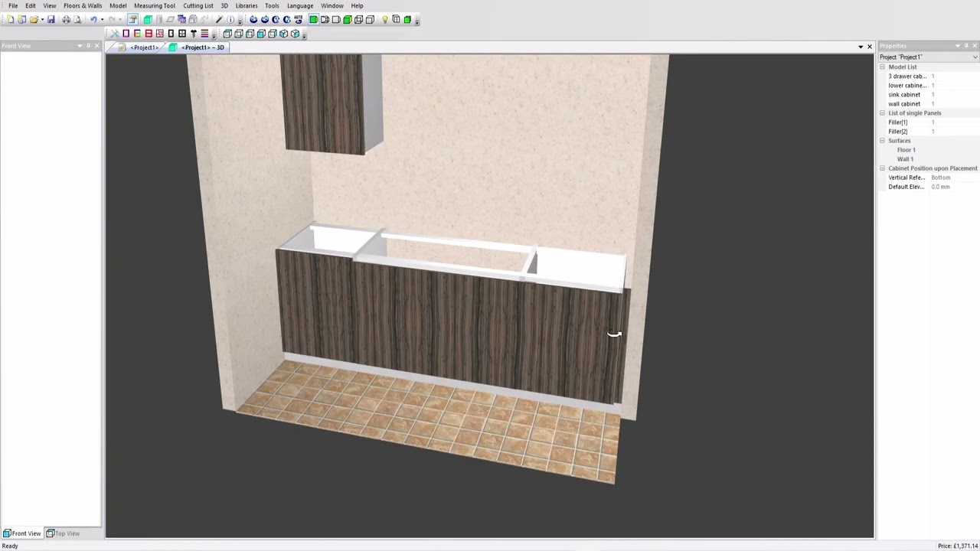This screenshot has height=551, width=980.
Task: Click the green textured cube render icon
Action: pos(348,19)
